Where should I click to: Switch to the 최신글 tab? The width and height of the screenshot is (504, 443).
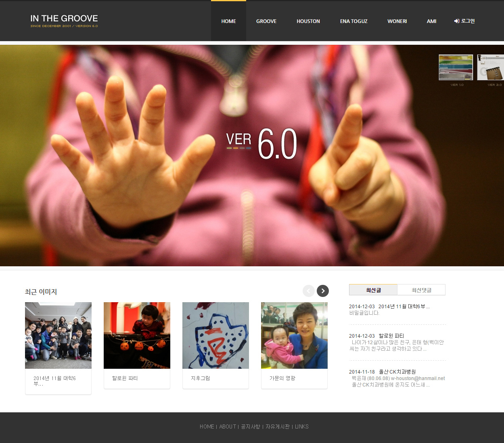373,290
